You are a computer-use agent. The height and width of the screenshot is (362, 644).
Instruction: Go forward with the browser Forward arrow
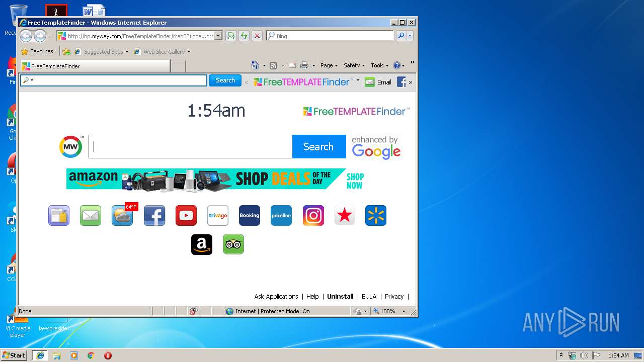tap(40, 36)
